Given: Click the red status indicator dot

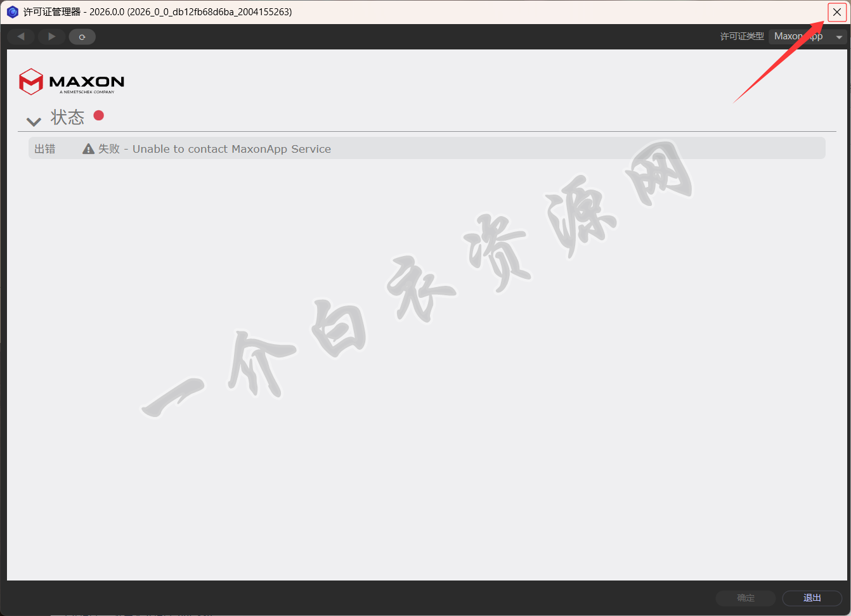Looking at the screenshot, I should [99, 115].
